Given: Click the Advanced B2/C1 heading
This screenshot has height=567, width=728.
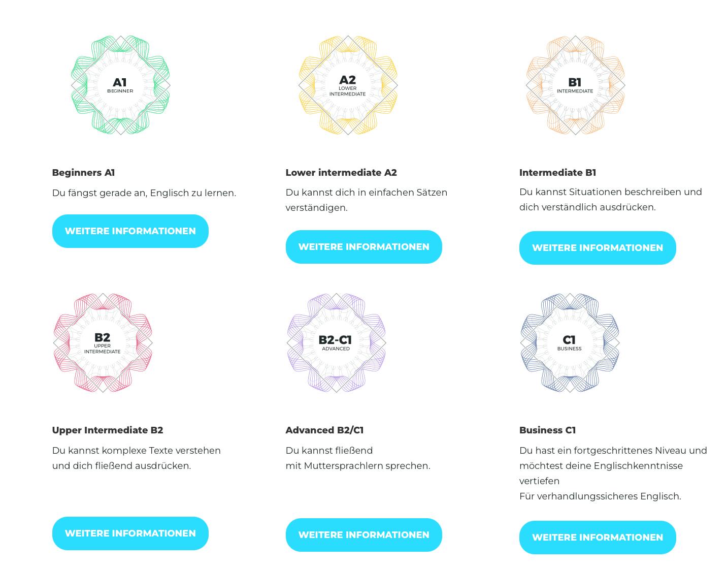Looking at the screenshot, I should [x=324, y=430].
